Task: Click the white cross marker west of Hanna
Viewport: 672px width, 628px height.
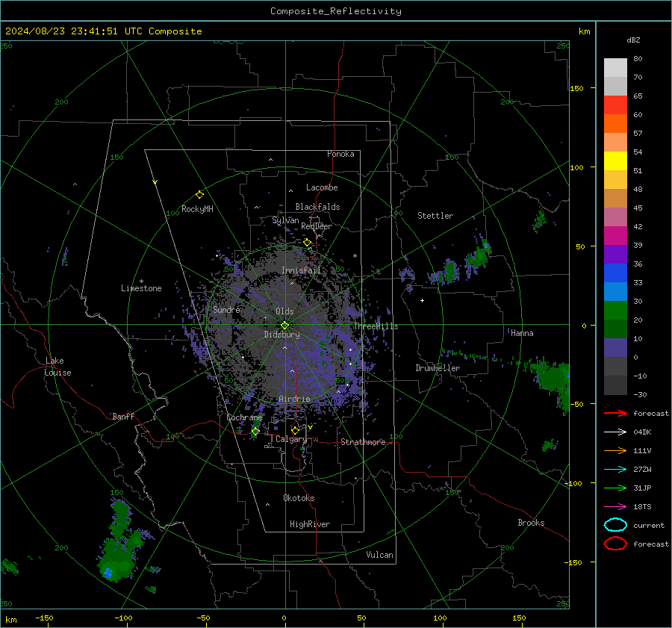Action: (422, 300)
